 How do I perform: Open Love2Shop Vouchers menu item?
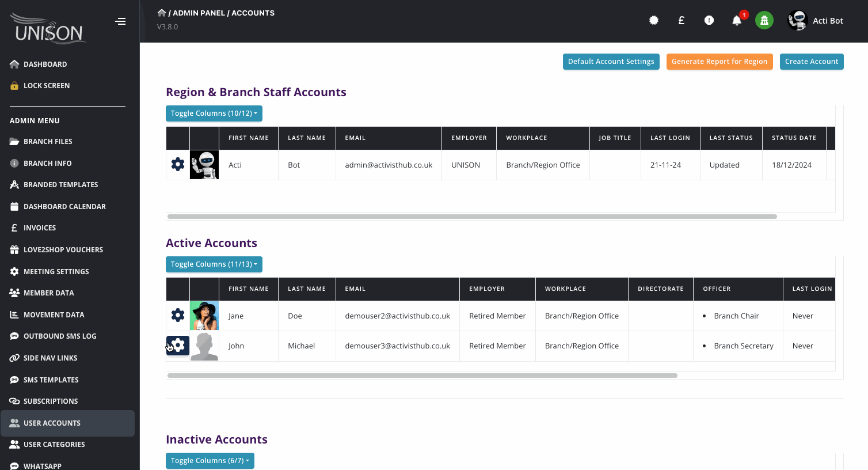coord(63,250)
